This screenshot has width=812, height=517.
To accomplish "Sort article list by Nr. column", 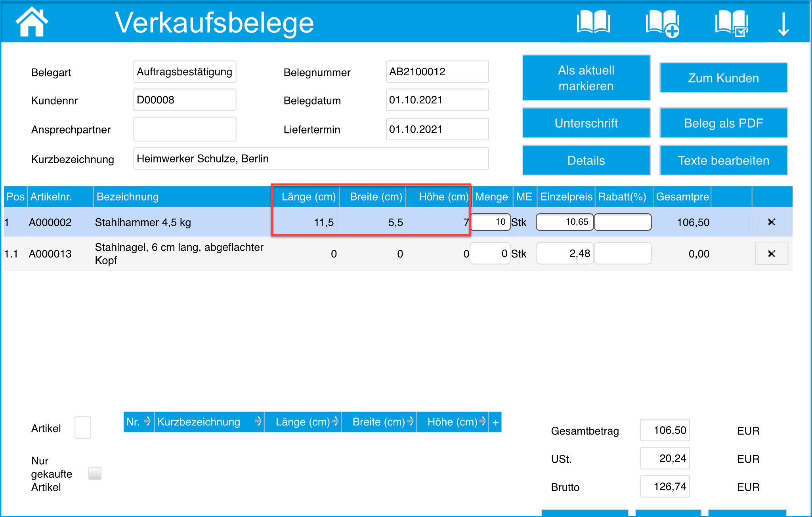I will click(x=147, y=422).
